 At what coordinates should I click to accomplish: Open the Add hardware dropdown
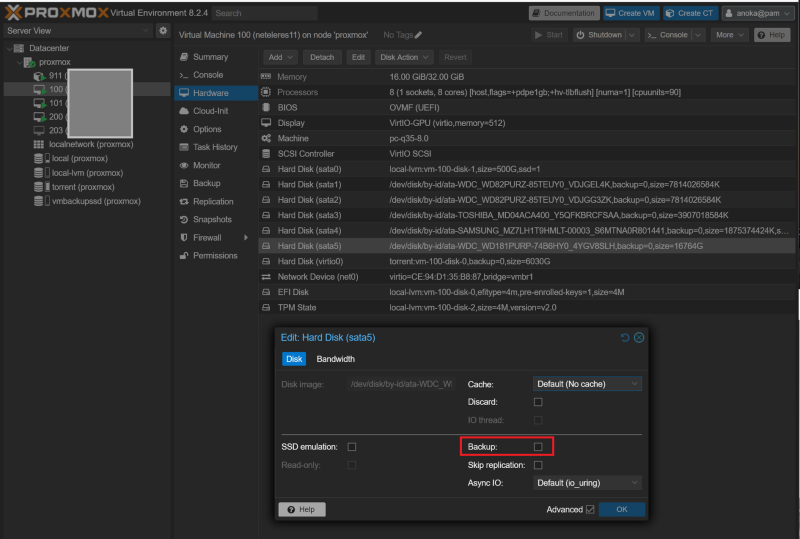coord(281,57)
